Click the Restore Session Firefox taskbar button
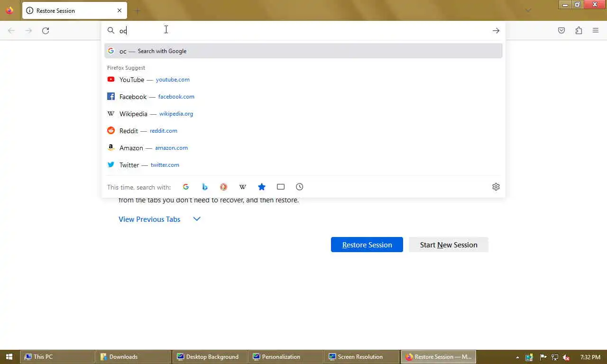Image resolution: width=607 pixels, height=364 pixels. click(x=438, y=357)
